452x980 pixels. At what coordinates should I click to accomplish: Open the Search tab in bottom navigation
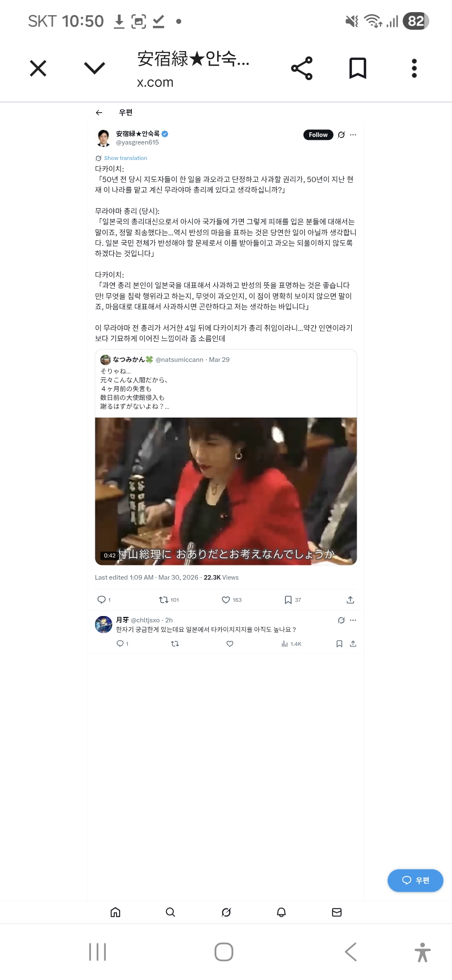coord(170,912)
